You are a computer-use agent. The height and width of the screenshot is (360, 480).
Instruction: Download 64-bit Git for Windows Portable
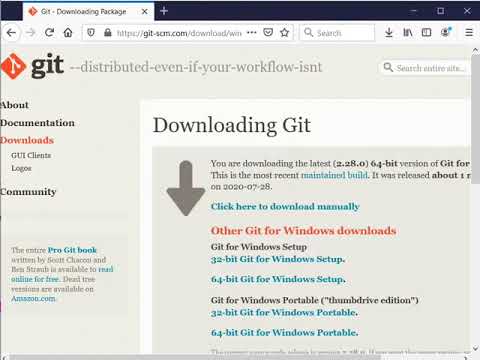(285, 332)
